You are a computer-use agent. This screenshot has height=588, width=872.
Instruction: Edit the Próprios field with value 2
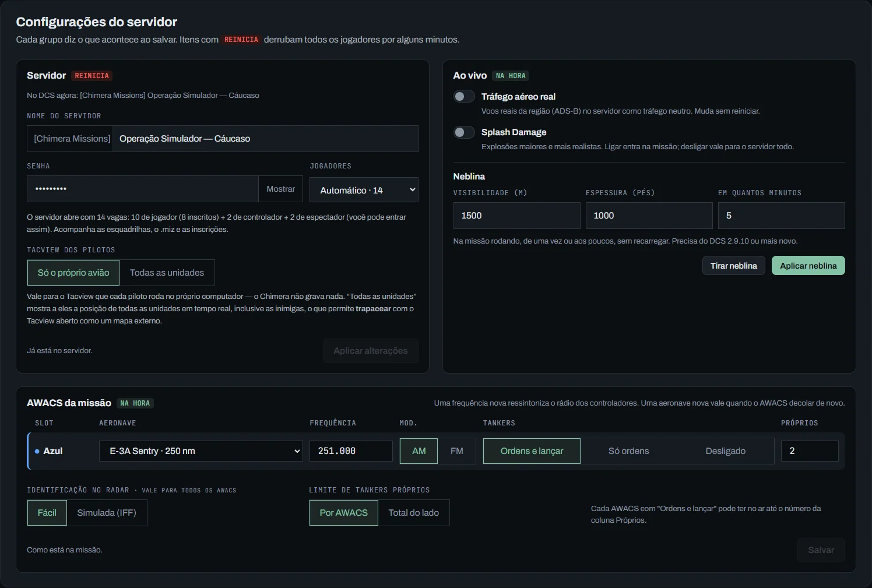click(x=810, y=451)
